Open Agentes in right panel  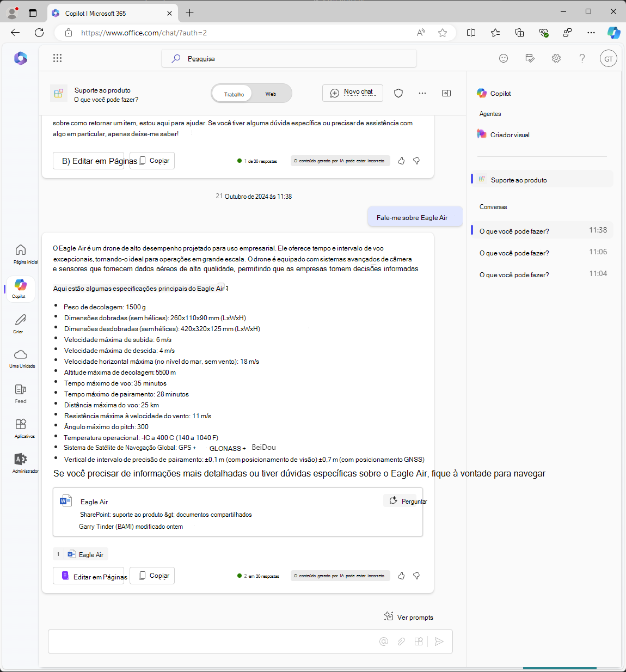[x=490, y=114]
